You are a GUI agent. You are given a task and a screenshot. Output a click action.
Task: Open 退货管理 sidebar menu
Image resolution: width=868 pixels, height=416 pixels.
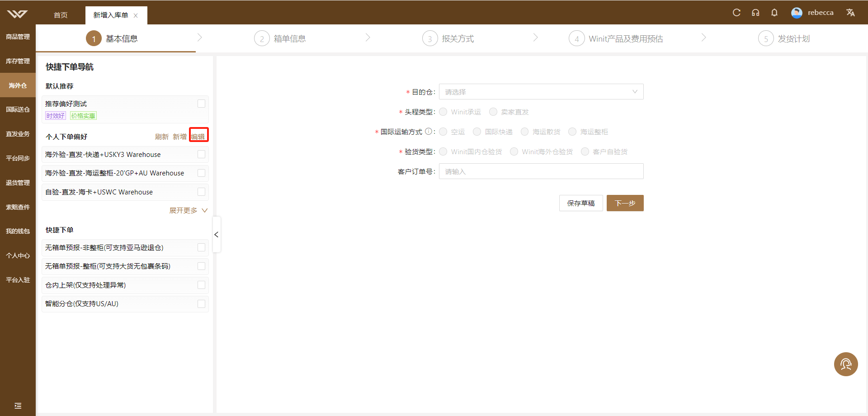(18, 183)
